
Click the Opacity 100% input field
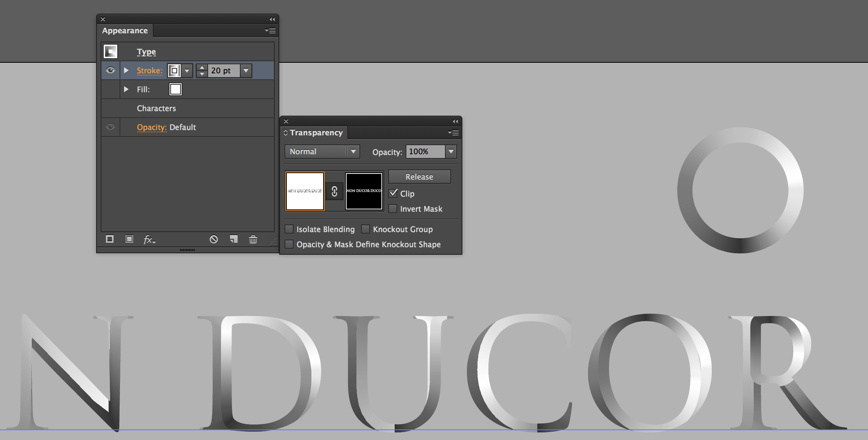click(x=425, y=152)
